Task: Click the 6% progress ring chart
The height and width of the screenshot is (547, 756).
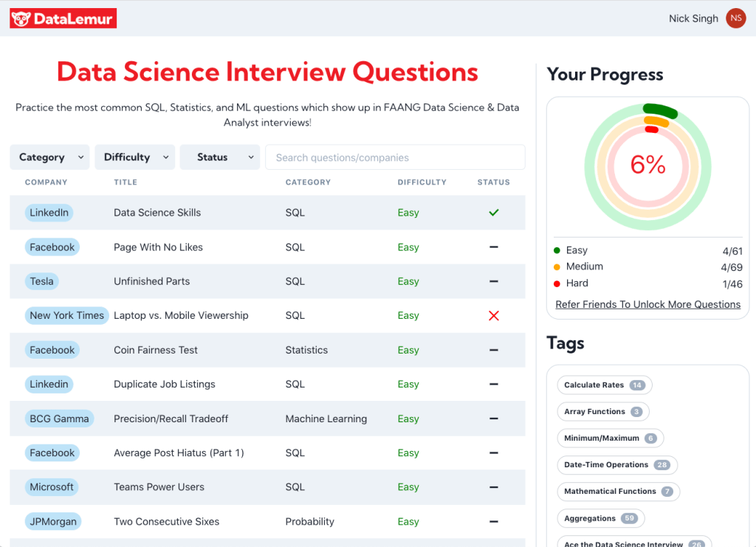Action: (648, 166)
